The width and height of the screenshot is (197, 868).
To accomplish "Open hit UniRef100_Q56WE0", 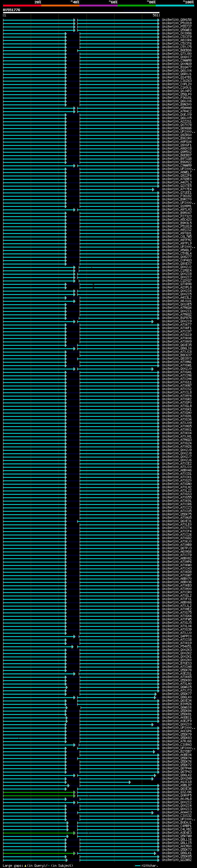I will coord(177,30).
